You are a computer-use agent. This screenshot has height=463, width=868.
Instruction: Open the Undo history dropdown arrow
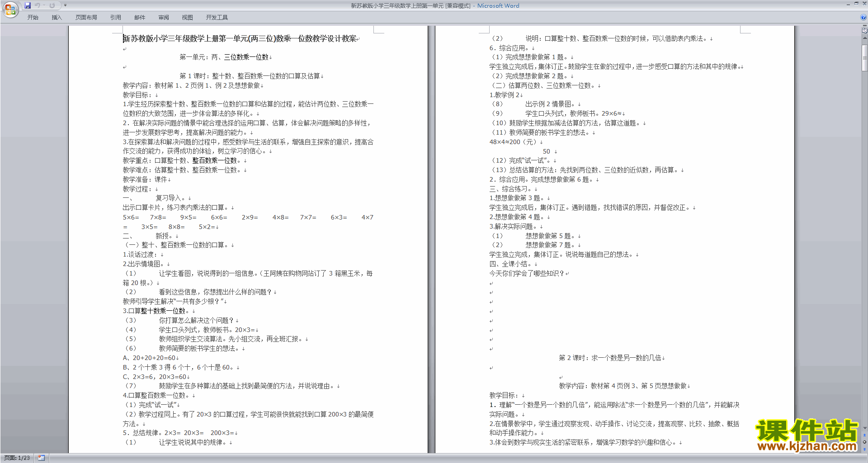coord(44,5)
